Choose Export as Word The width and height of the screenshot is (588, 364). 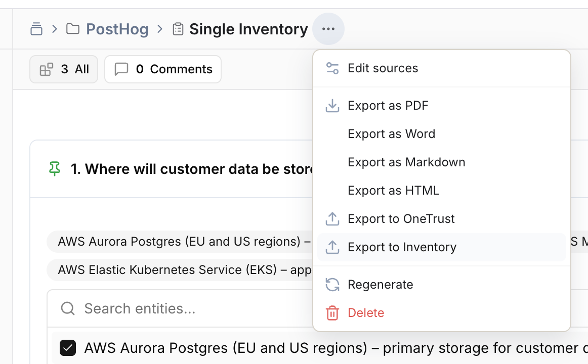pyautogui.click(x=442, y=134)
